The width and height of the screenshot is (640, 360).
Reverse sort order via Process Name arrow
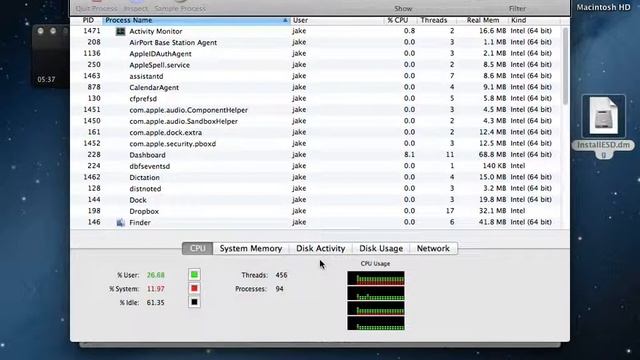(285, 20)
